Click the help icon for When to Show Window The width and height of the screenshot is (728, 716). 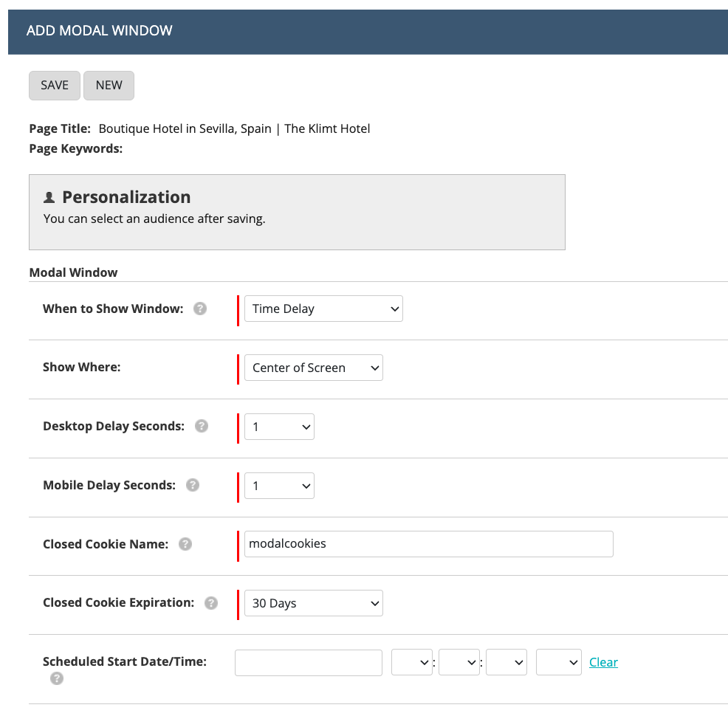pyautogui.click(x=200, y=309)
